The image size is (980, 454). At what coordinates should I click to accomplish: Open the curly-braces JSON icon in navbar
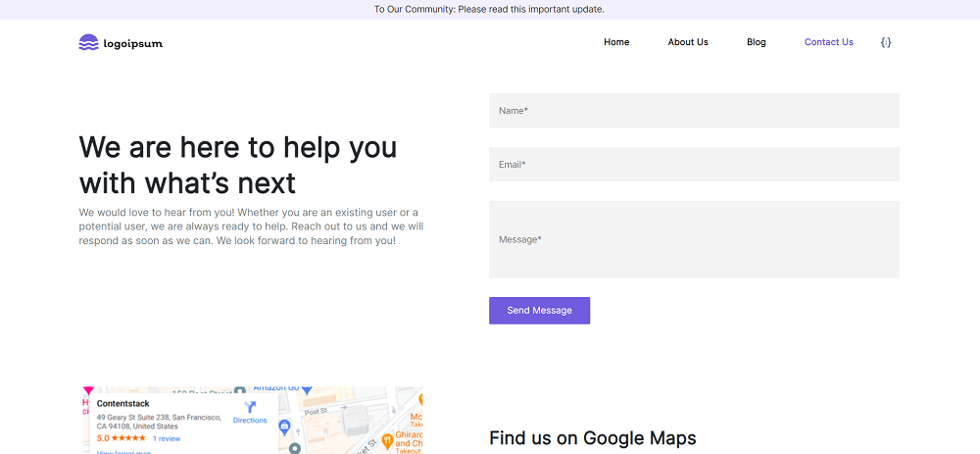[886, 42]
